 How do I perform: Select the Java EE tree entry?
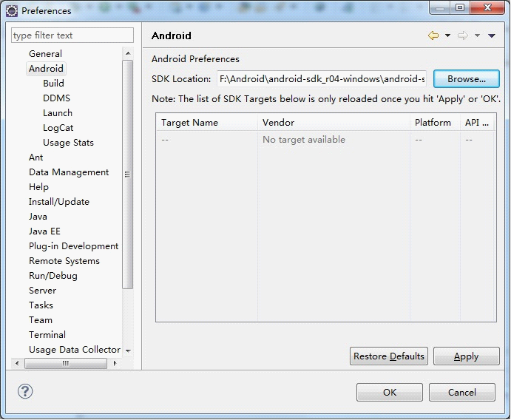pyautogui.click(x=44, y=231)
